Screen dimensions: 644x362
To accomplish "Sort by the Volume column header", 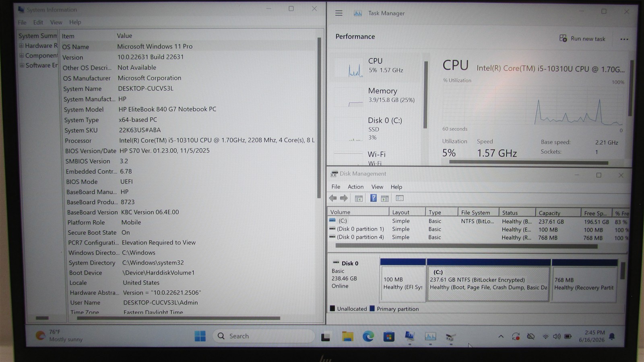I will pyautogui.click(x=358, y=212).
